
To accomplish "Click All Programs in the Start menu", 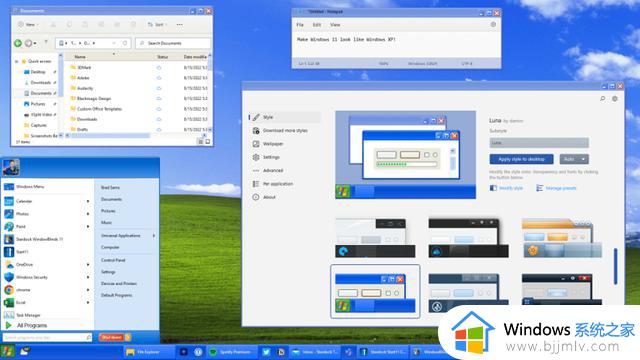I will (27, 325).
